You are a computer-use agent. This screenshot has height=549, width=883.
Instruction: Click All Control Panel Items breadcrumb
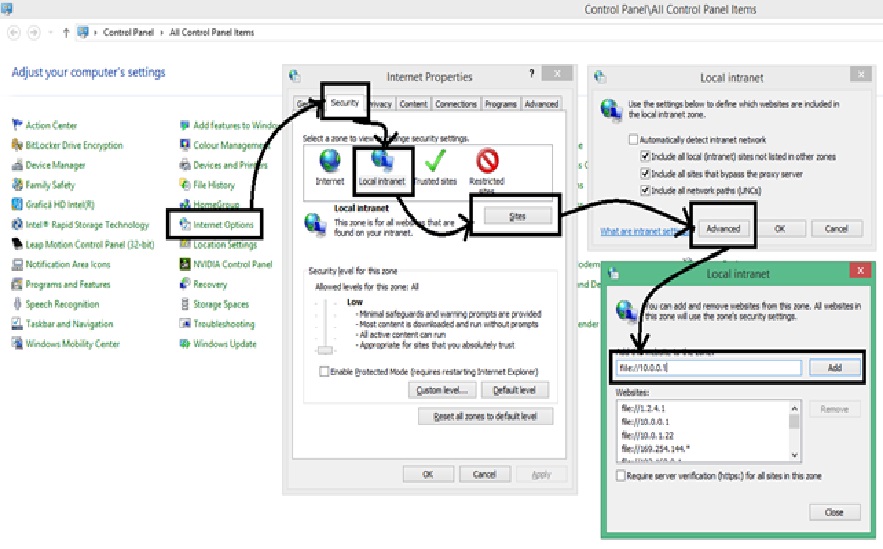point(212,33)
